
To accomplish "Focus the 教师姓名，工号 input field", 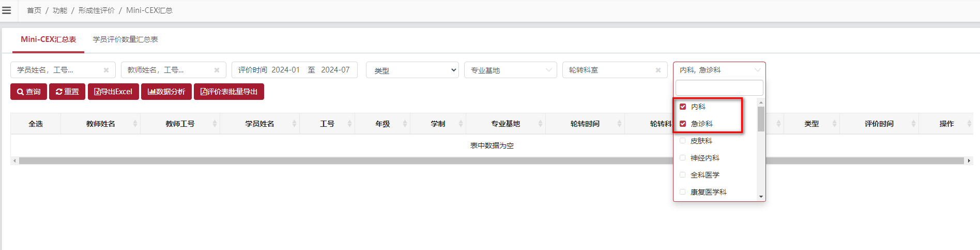I will 174,70.
